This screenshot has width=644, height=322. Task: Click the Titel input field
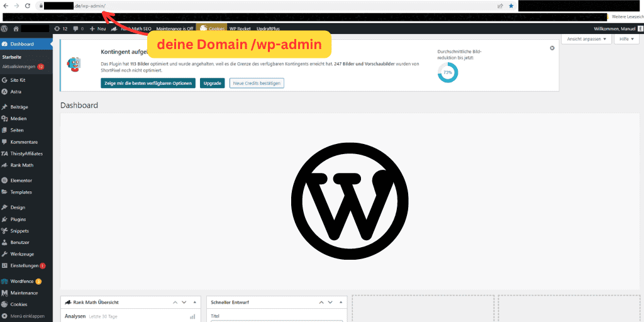(x=277, y=321)
